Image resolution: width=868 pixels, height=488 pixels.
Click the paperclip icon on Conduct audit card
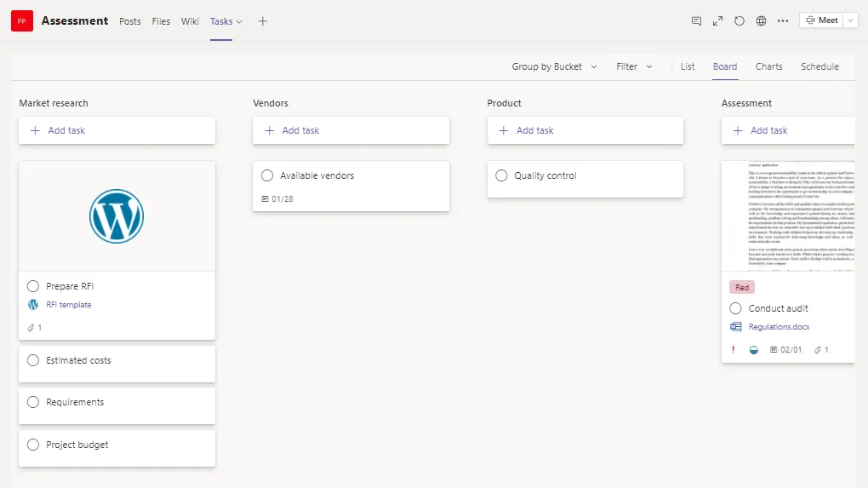[x=817, y=350]
